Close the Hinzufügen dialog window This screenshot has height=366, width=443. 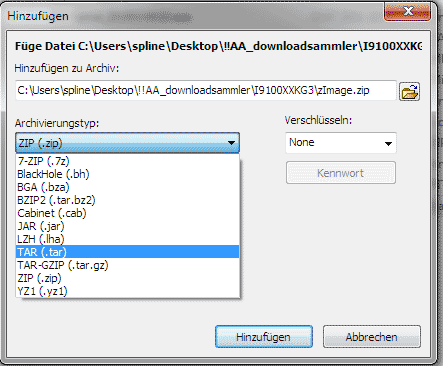(407, 12)
